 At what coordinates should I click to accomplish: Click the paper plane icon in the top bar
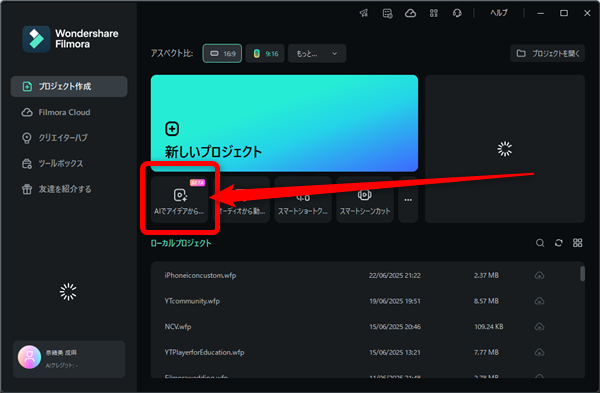pyautogui.click(x=364, y=13)
